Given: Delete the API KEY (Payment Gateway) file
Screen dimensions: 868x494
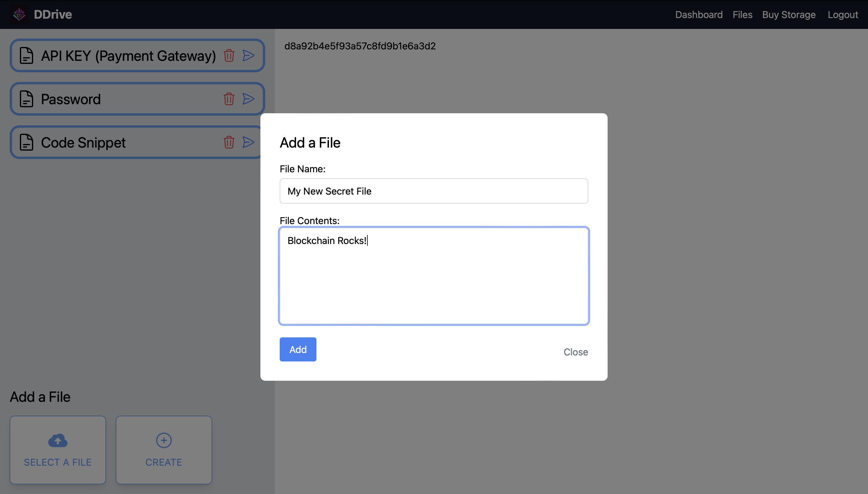Looking at the screenshot, I should click(x=229, y=55).
